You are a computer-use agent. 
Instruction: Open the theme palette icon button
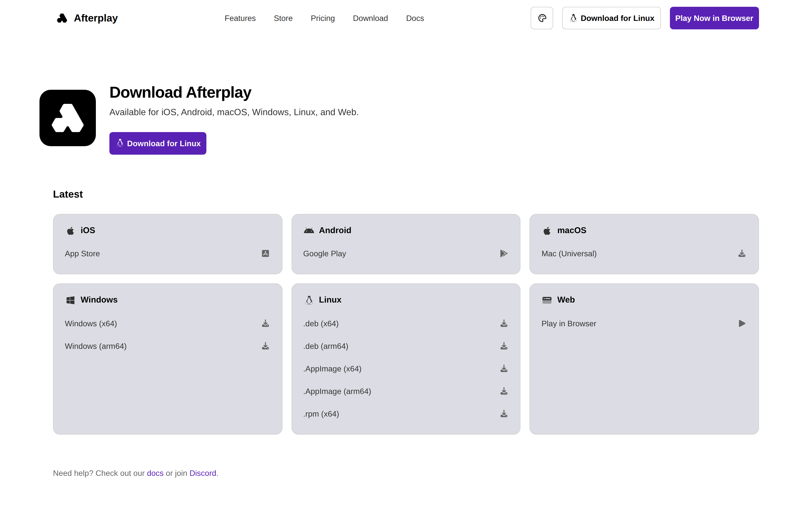(x=542, y=18)
